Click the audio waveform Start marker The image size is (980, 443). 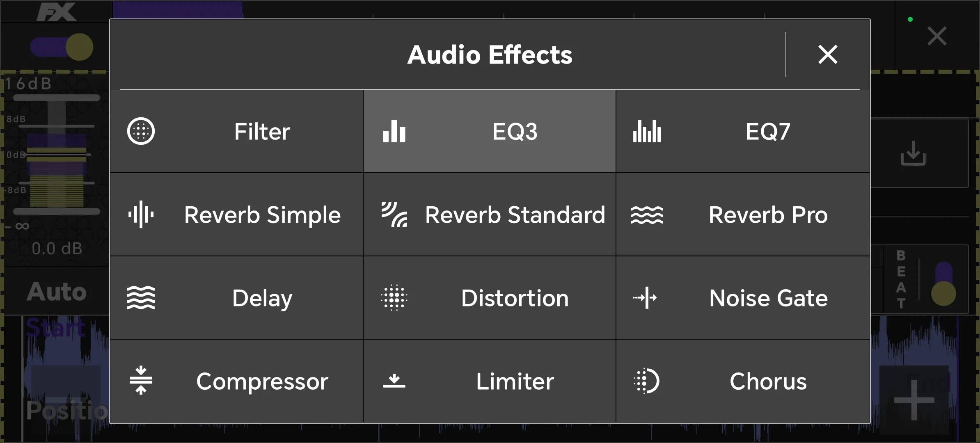click(56, 328)
